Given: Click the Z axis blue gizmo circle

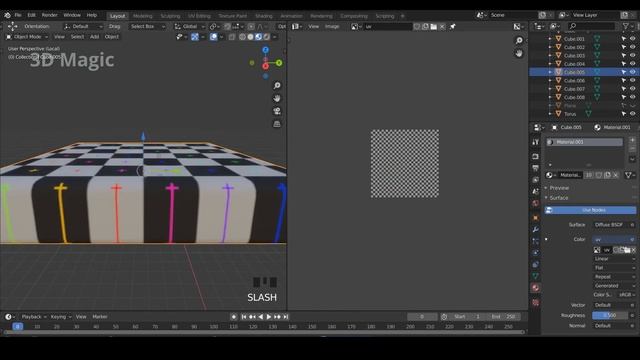Looking at the screenshot, I should 265,50.
